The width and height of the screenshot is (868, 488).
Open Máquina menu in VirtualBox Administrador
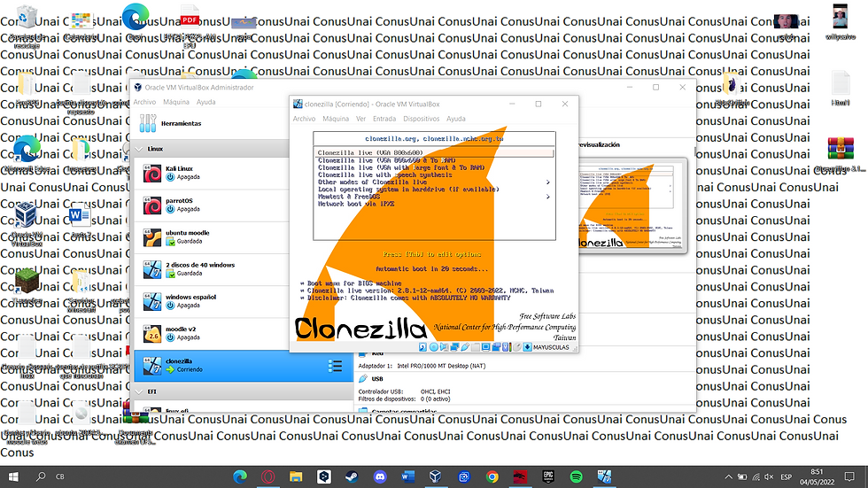click(176, 103)
